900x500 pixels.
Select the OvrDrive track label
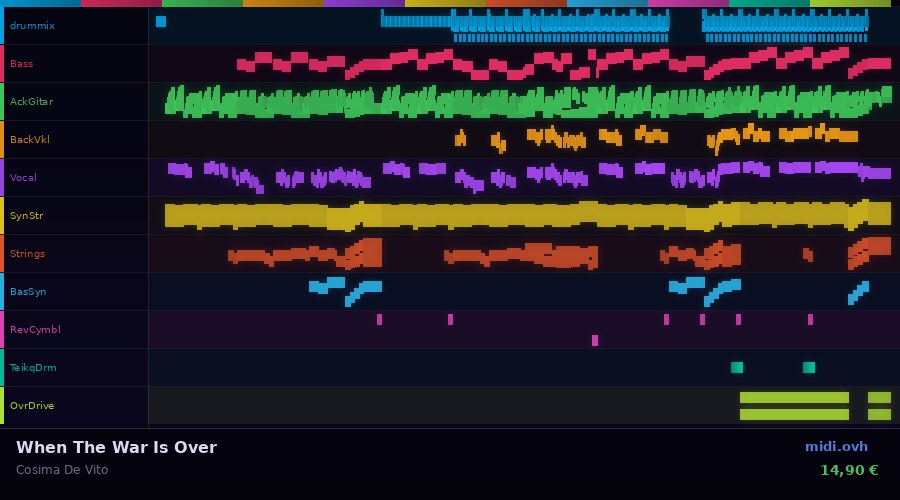pos(32,406)
